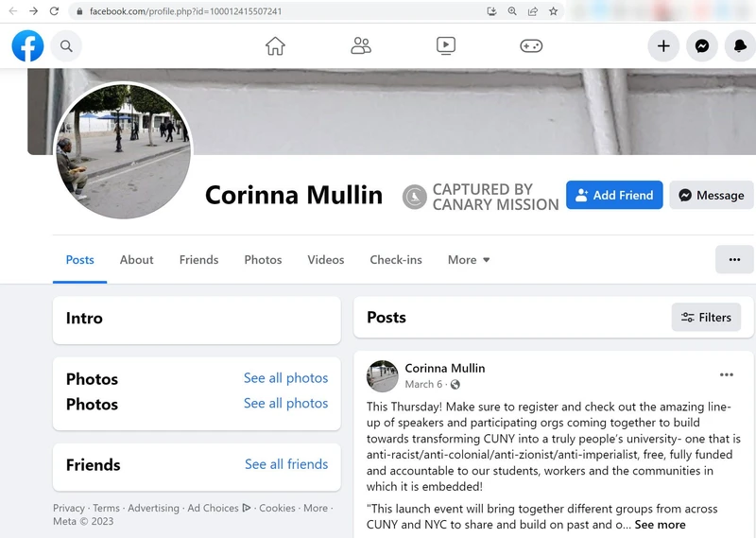Open the notifications bell
Image resolution: width=756 pixels, height=538 pixels.
point(740,45)
